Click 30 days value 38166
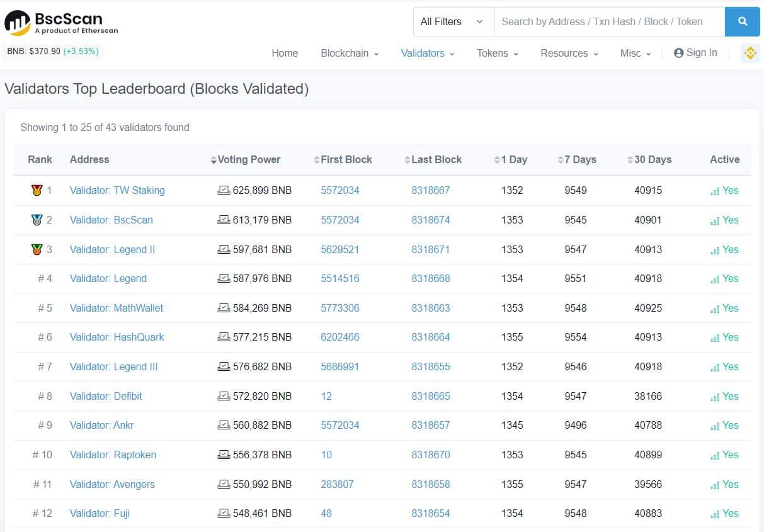 (648, 396)
